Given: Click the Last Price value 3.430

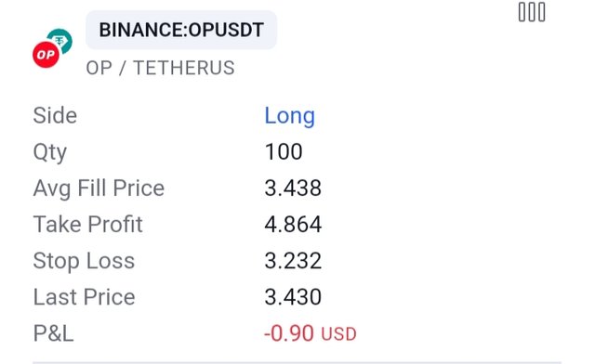Looking at the screenshot, I should 293,297.
